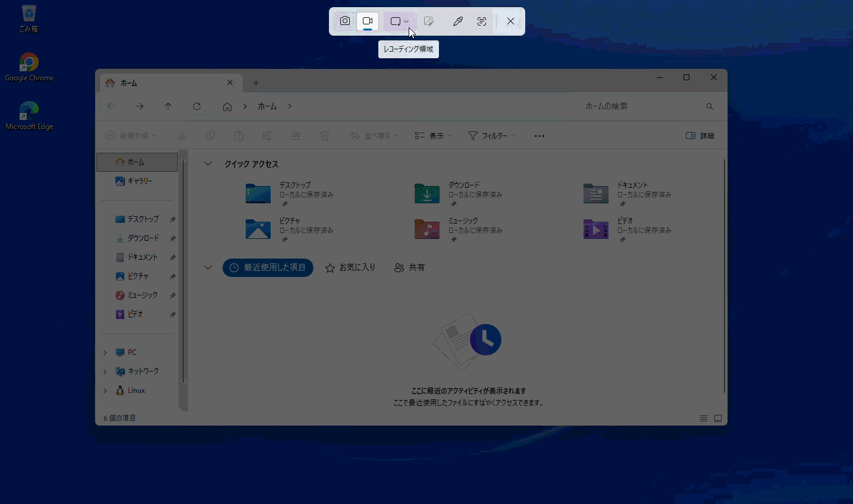
Task: Select ホーム in the navigation pane
Action: click(x=137, y=162)
